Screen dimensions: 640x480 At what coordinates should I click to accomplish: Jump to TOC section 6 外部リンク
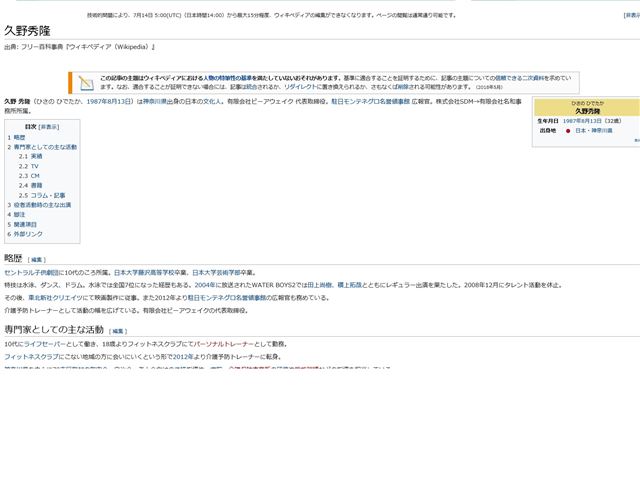click(x=25, y=234)
